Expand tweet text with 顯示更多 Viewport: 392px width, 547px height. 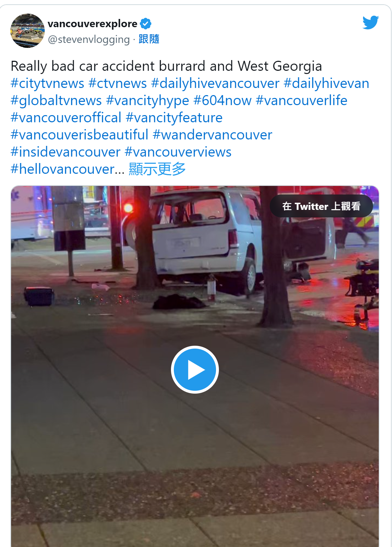[157, 169]
